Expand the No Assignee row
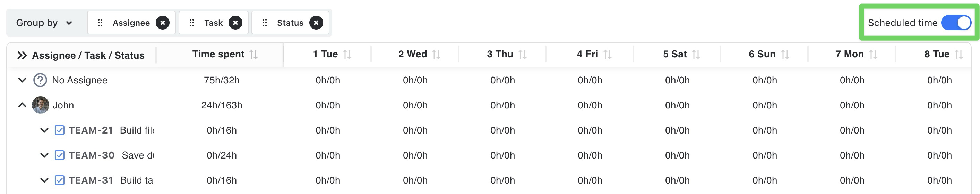Viewport: 980px width, 194px height. coord(22,80)
